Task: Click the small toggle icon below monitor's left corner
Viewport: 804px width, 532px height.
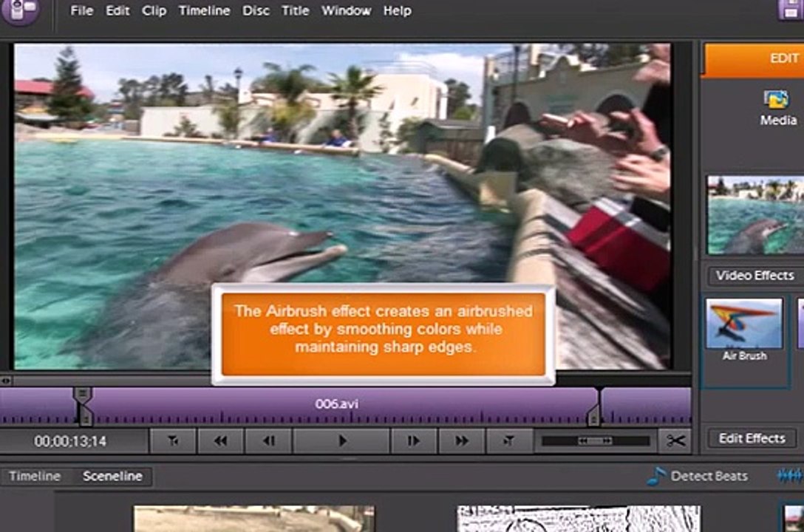Action: (6, 381)
